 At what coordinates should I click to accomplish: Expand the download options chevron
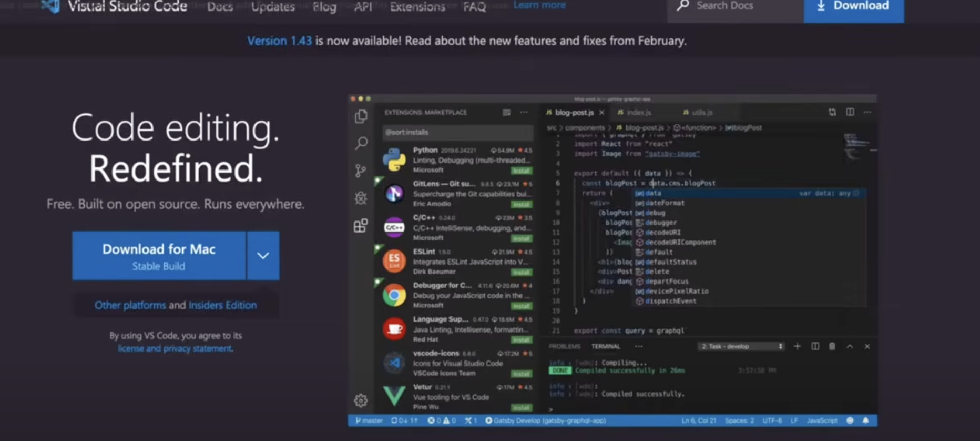[263, 256]
